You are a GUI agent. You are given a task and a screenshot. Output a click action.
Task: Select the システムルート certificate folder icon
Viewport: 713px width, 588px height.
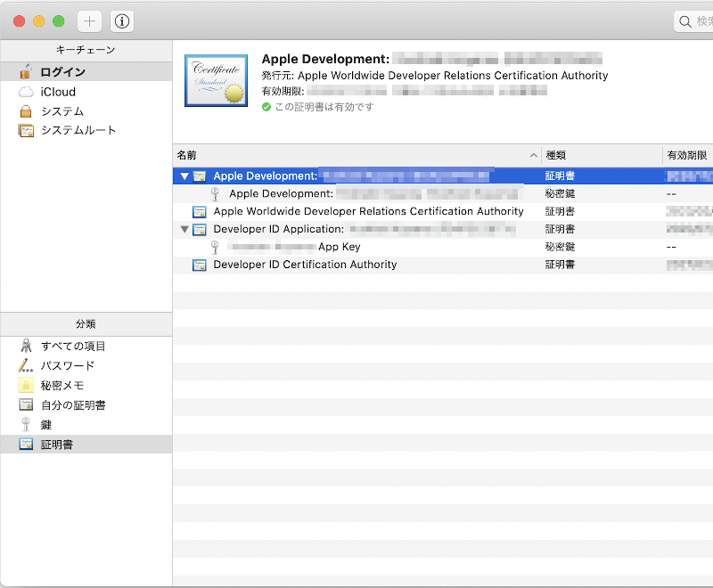(x=26, y=130)
